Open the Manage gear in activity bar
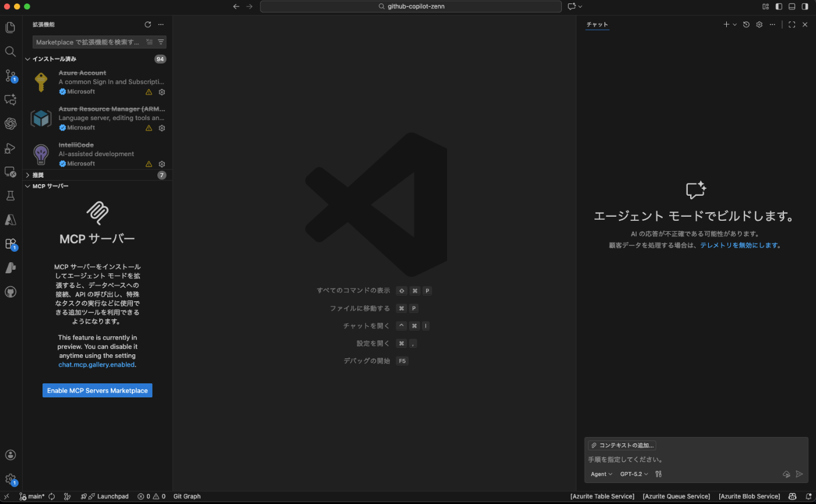 (x=10, y=479)
